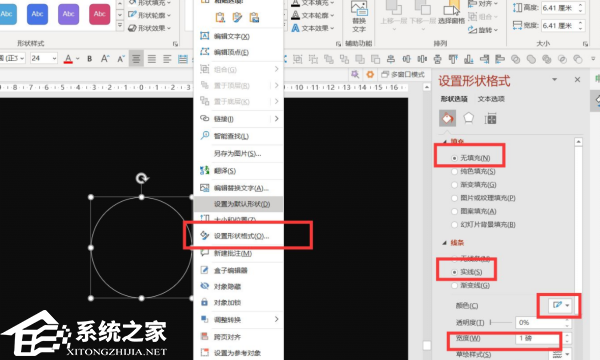600x360 pixels.
Task: Toggle bold formatting B
Action: (x=90, y=59)
